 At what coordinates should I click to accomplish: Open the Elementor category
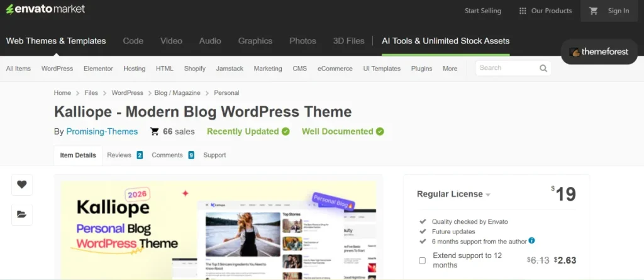pyautogui.click(x=98, y=69)
